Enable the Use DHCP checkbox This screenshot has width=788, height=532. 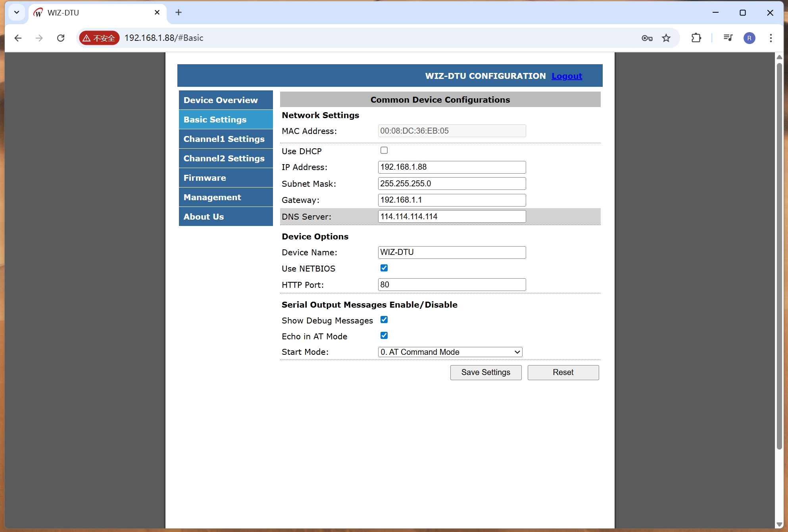click(x=384, y=150)
